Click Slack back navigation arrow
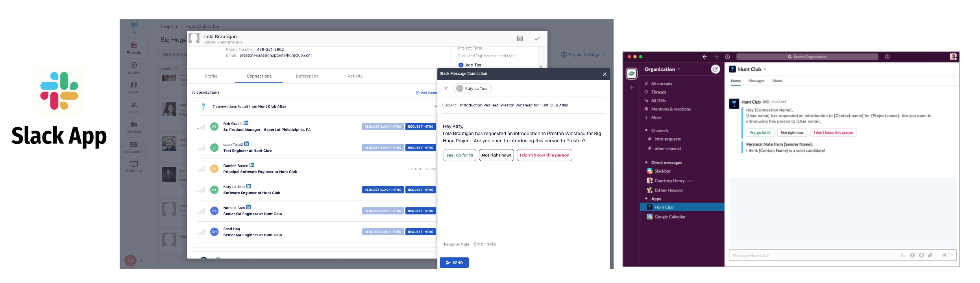The height and width of the screenshot is (283, 980). (704, 57)
